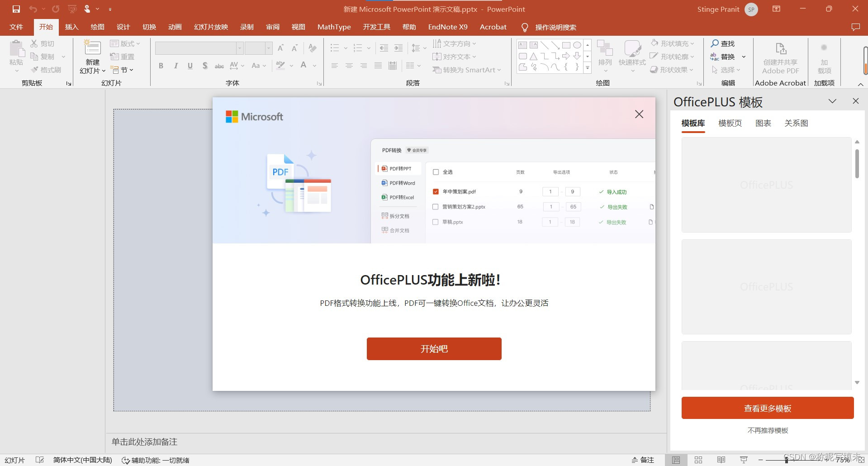
Task: Select the 模板页 tab in OfficePLUS
Action: (x=730, y=123)
